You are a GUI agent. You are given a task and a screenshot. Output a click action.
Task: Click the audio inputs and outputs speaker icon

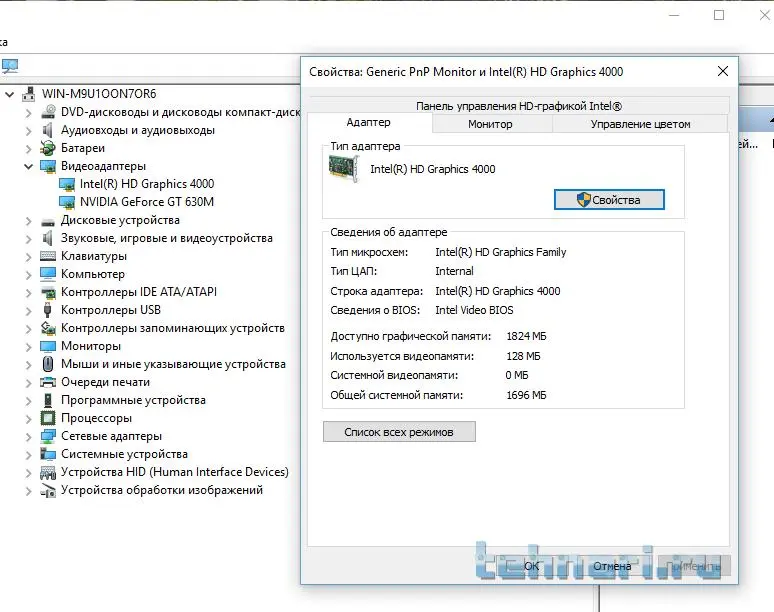click(x=48, y=130)
